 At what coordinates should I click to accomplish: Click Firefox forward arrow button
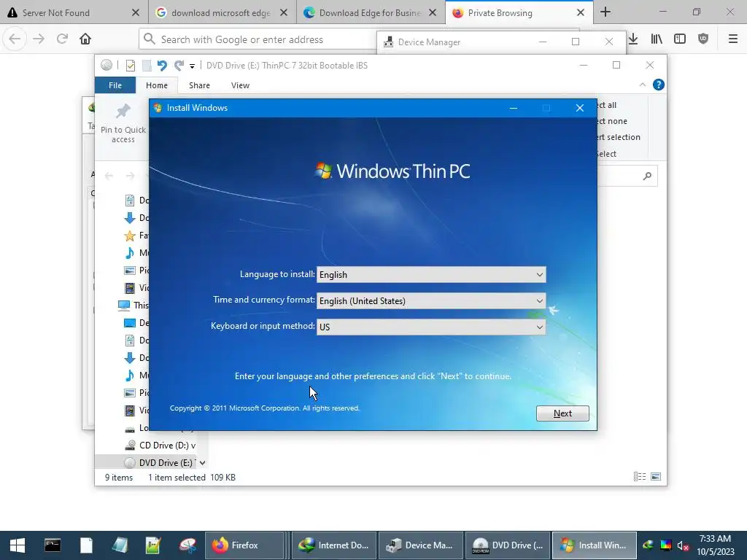39,39
